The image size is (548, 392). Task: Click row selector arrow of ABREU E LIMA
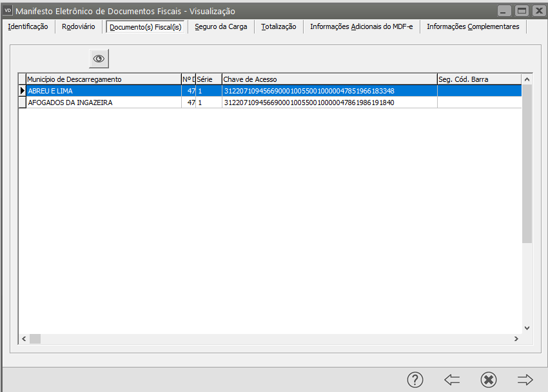pyautogui.click(x=22, y=91)
